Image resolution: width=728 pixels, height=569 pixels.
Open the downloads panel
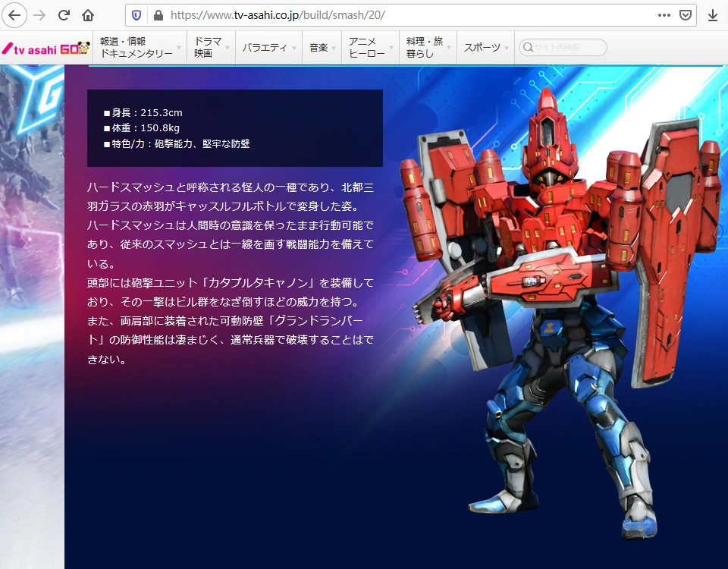coord(713,15)
